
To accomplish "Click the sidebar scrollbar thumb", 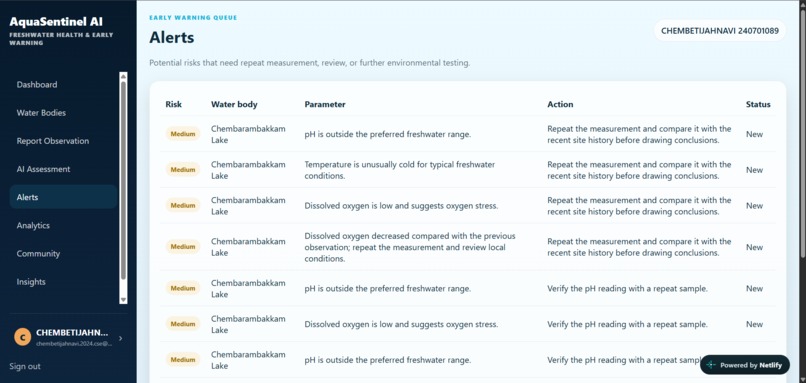I will tap(123, 180).
